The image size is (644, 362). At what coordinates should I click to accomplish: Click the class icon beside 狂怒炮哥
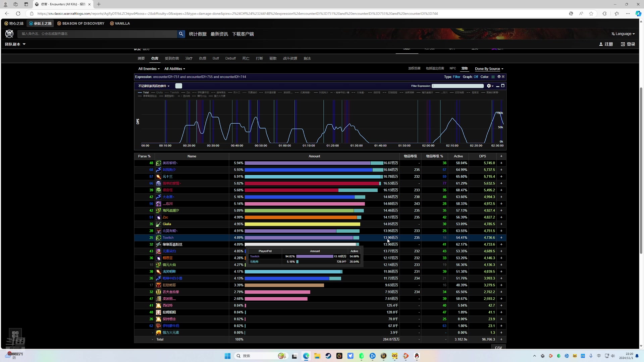coord(158,285)
